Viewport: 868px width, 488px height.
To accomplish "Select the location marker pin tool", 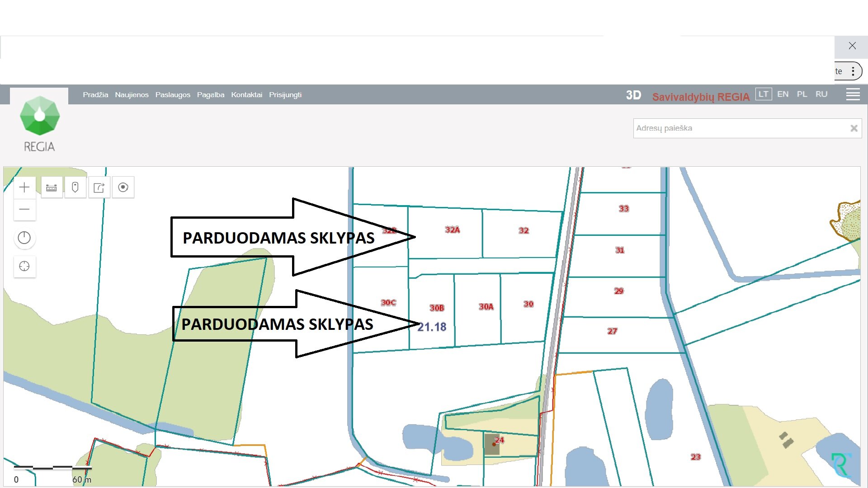I will click(x=75, y=187).
